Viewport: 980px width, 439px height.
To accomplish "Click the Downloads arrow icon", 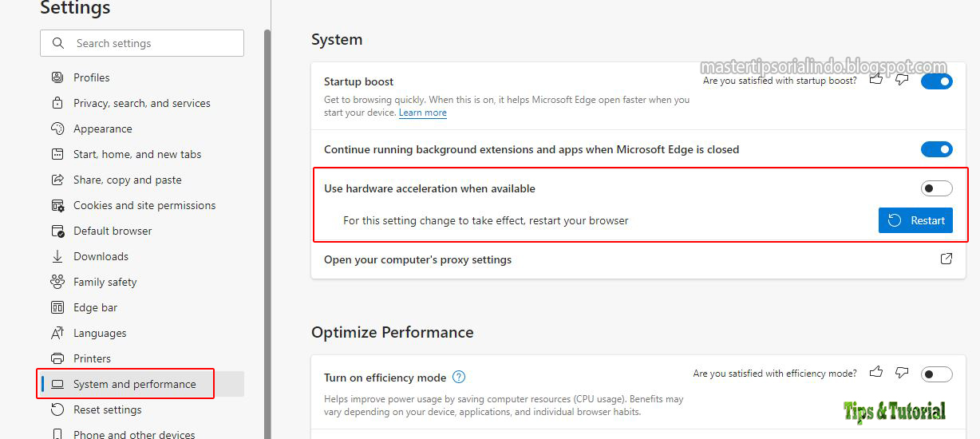I will 57,256.
